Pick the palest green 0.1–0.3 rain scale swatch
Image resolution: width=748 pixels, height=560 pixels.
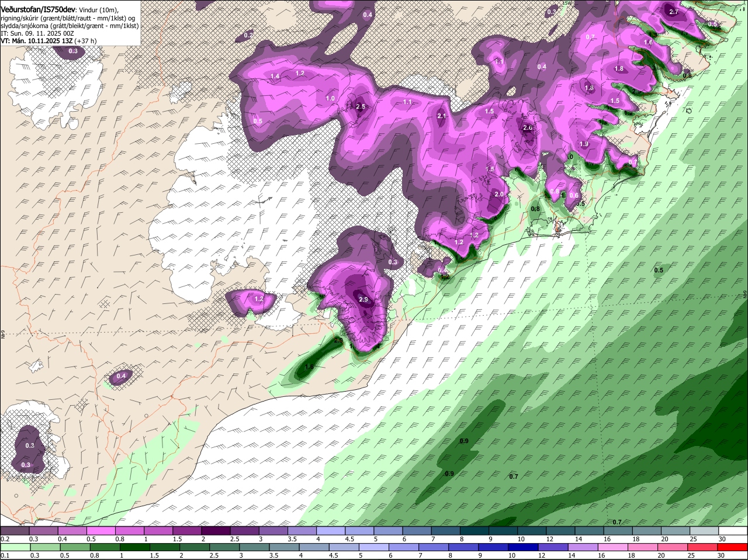click(15, 547)
